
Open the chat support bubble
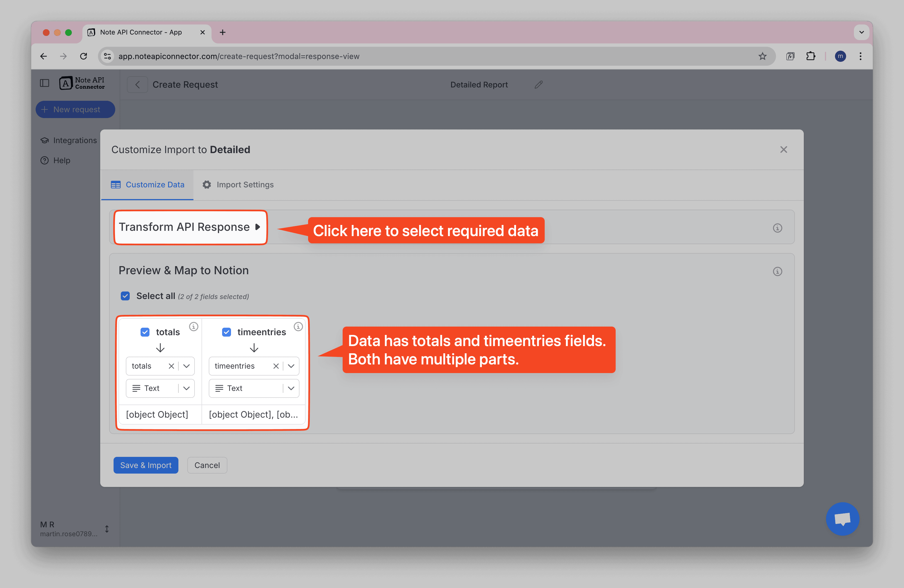tap(842, 518)
